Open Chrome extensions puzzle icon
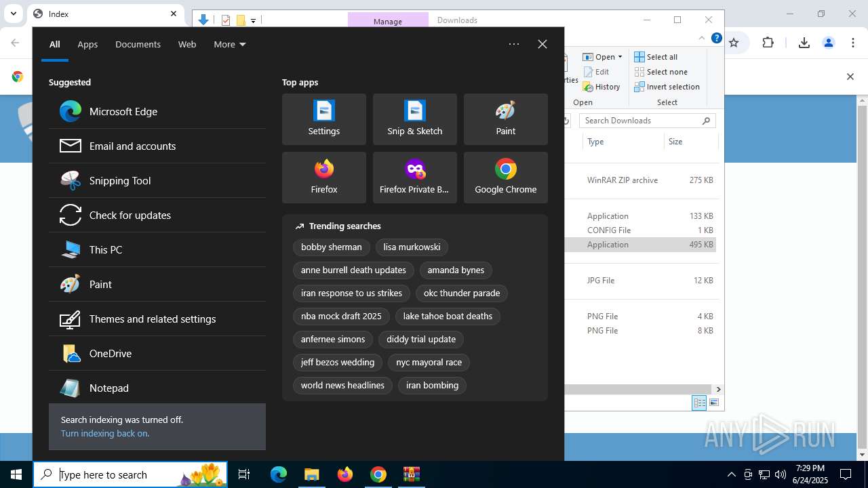This screenshot has height=488, width=868. click(768, 43)
